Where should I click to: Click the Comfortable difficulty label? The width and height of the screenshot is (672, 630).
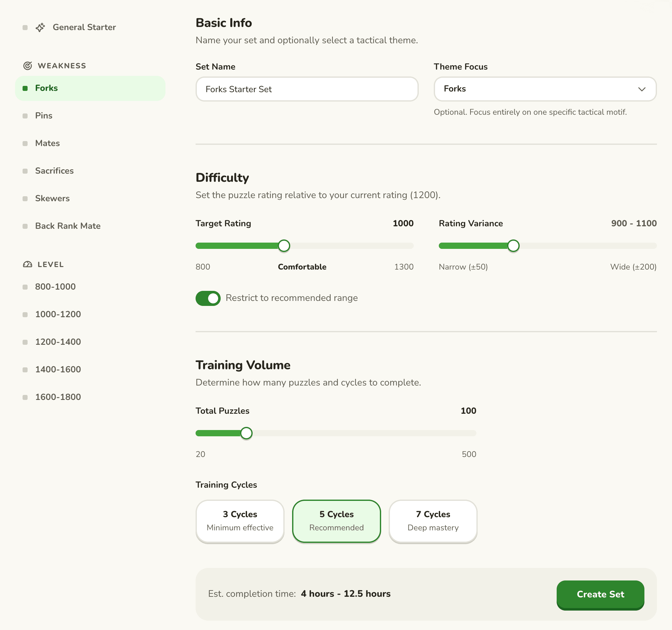pos(302,267)
